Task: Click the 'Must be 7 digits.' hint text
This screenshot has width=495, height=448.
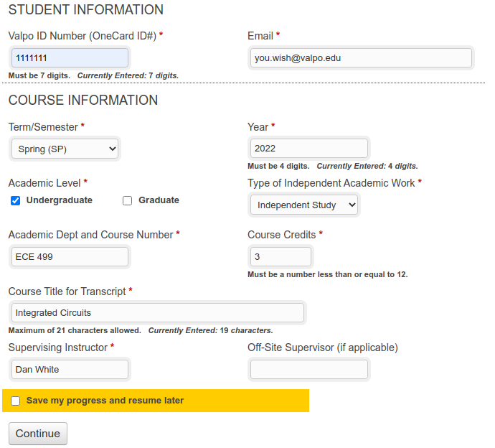Action: [39, 75]
